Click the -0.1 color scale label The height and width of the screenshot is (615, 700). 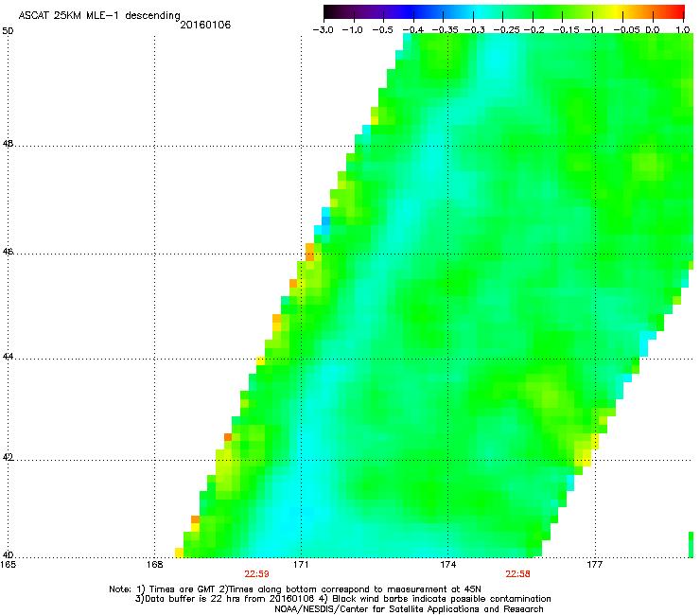point(594,30)
